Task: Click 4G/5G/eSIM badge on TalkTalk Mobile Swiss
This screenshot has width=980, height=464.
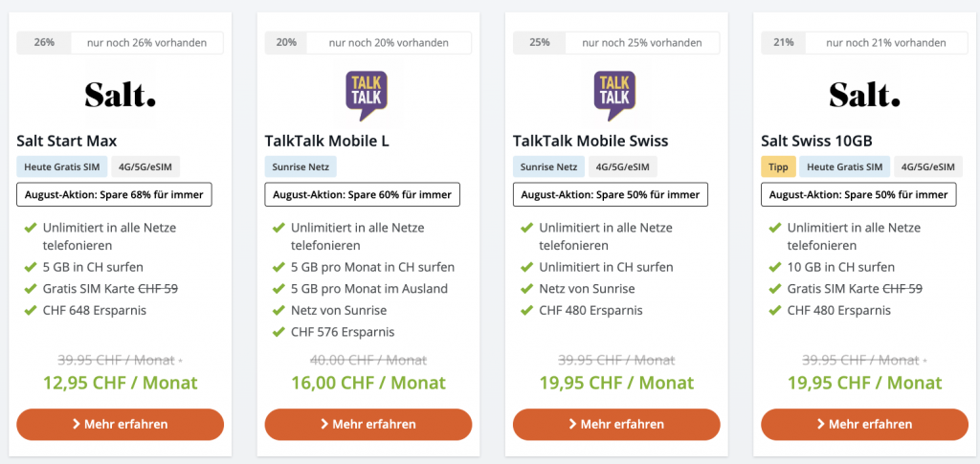Action: (x=623, y=167)
